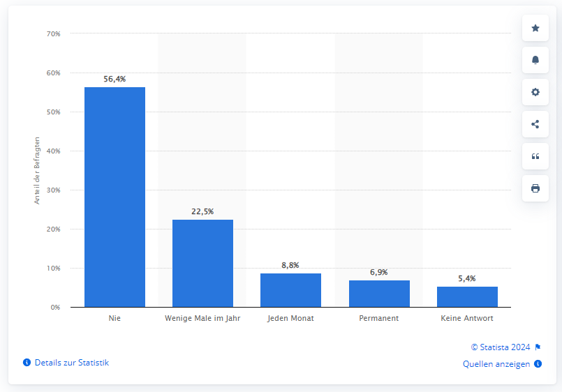Screen dimensions: 562x392
Task: Click the bell notification icon
Action: (535, 60)
